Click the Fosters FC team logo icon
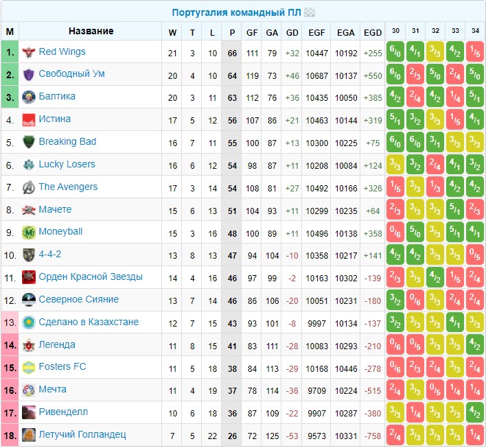This screenshot has height=448, width=486. (x=29, y=367)
